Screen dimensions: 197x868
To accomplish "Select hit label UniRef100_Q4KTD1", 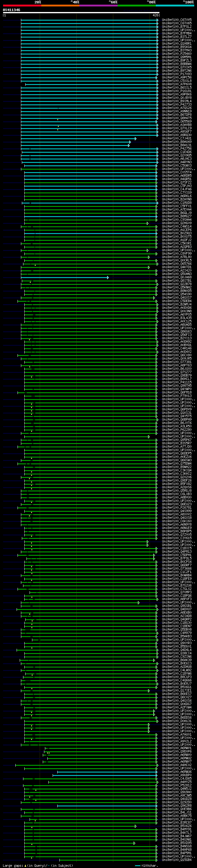I will coord(177,267).
